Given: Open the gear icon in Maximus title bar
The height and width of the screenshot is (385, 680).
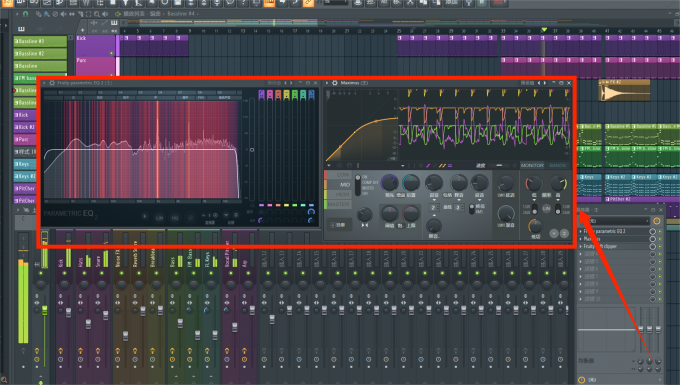Looking at the screenshot, I should tap(335, 83).
